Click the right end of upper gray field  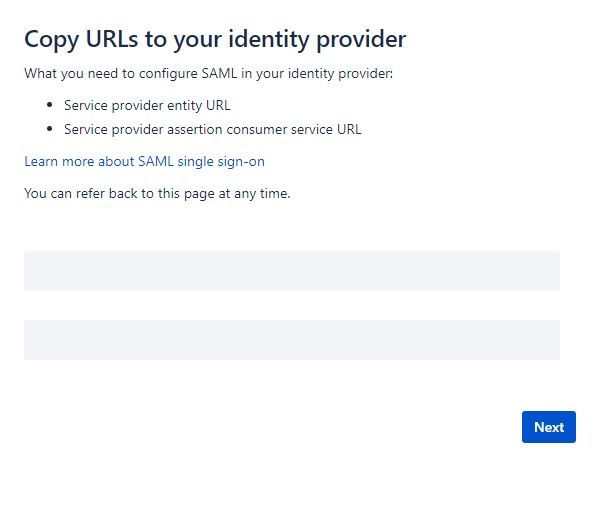[545, 271]
